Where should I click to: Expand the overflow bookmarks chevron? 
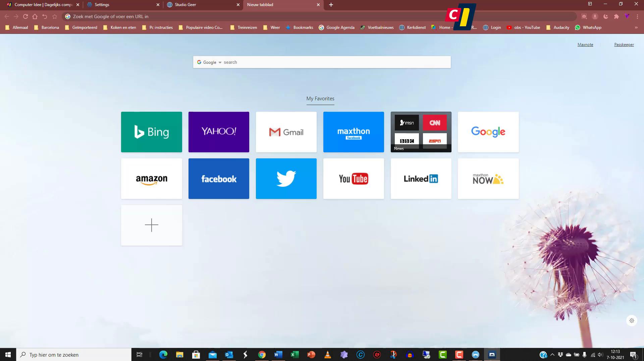[636, 28]
